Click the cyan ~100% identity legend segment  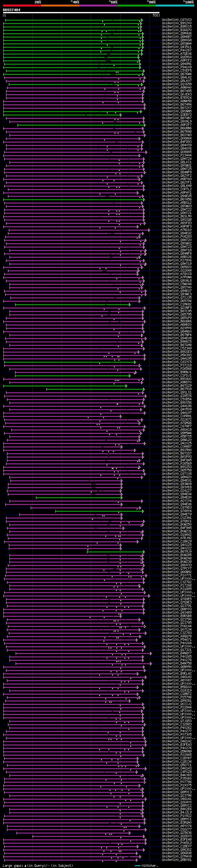point(175,6)
